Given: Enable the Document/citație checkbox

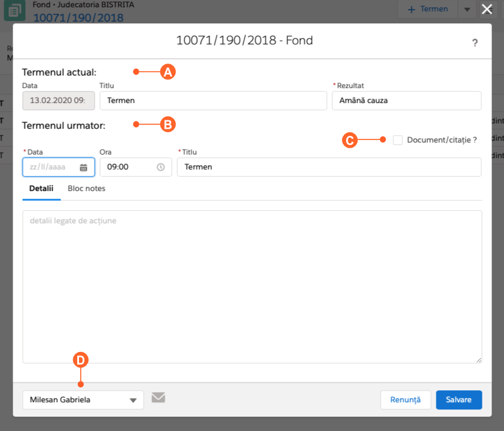Looking at the screenshot, I should point(397,140).
